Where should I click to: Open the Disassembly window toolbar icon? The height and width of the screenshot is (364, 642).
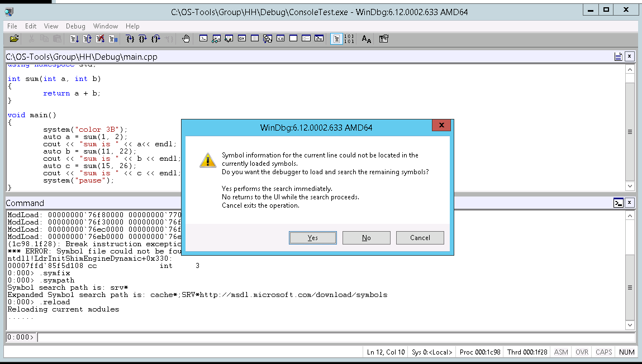click(280, 39)
